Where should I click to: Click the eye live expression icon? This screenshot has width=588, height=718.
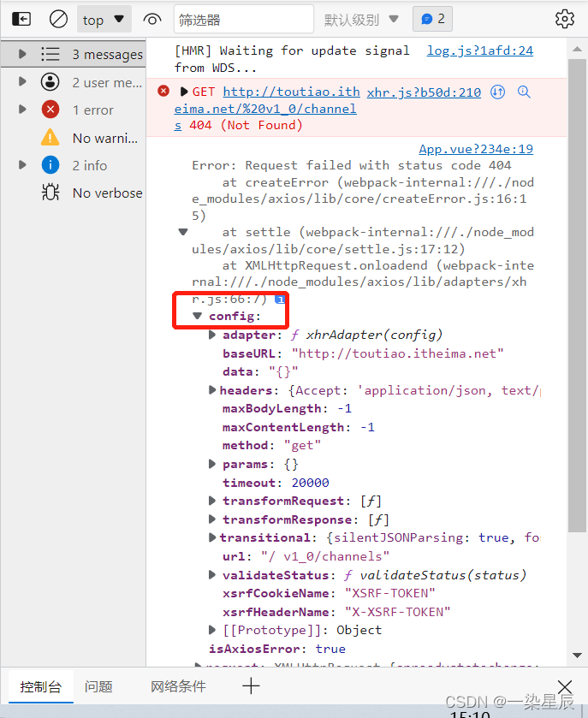152,19
